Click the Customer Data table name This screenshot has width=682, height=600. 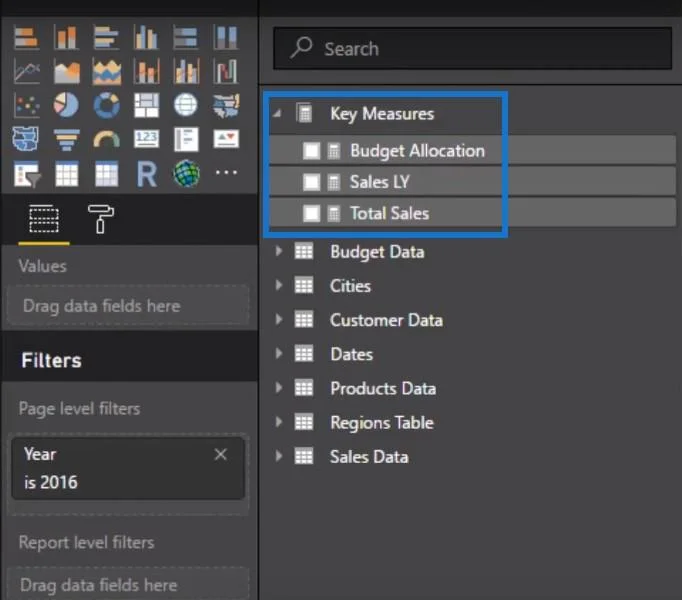[x=386, y=320]
